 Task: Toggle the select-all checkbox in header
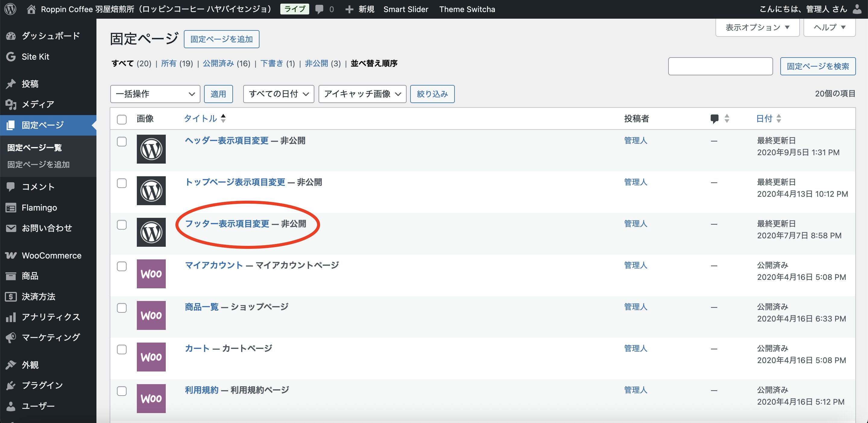tap(122, 119)
